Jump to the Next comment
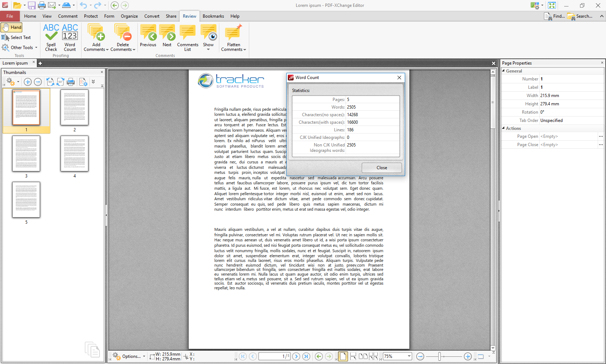The height and width of the screenshot is (364, 606). point(167,36)
